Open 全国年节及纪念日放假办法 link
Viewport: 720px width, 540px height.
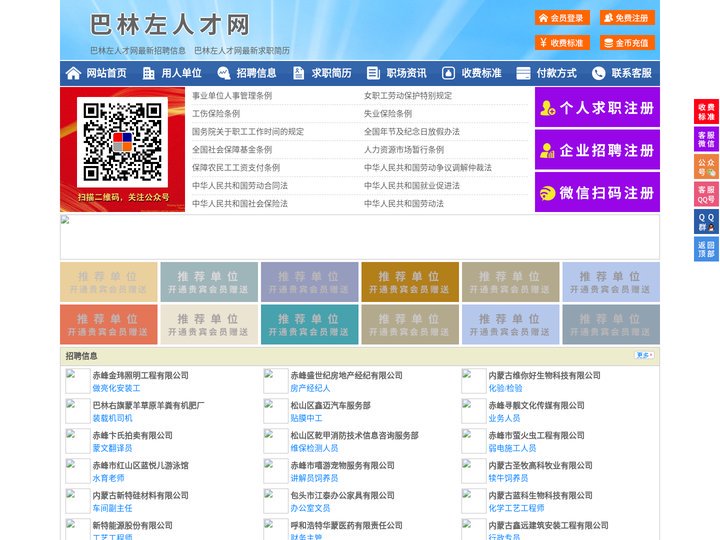(x=412, y=131)
